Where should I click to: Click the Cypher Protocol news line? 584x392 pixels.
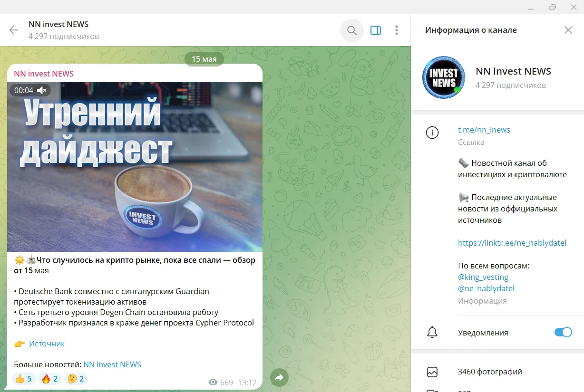[134, 323]
